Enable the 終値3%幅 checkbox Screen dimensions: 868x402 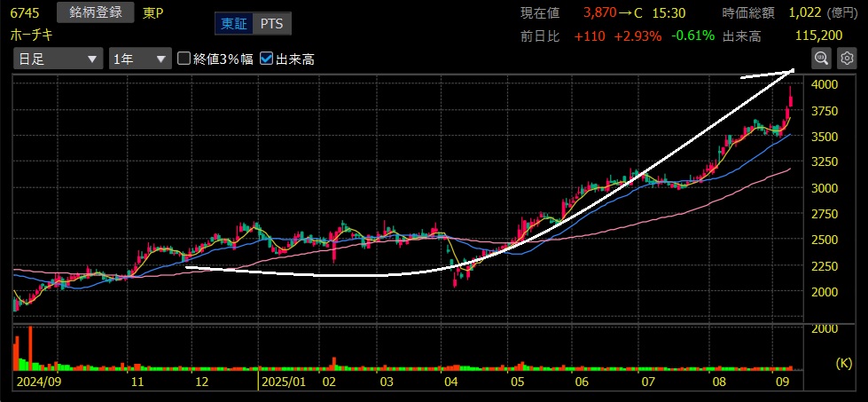click(x=184, y=59)
